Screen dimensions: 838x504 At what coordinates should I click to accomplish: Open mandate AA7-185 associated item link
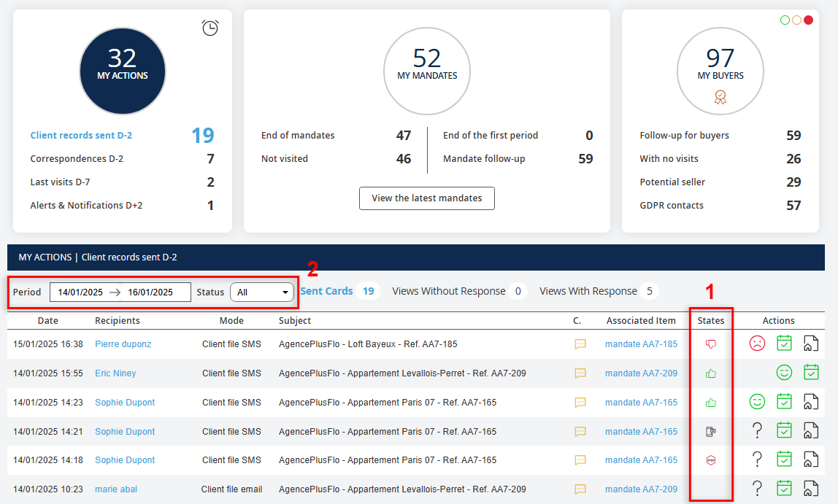click(x=641, y=344)
